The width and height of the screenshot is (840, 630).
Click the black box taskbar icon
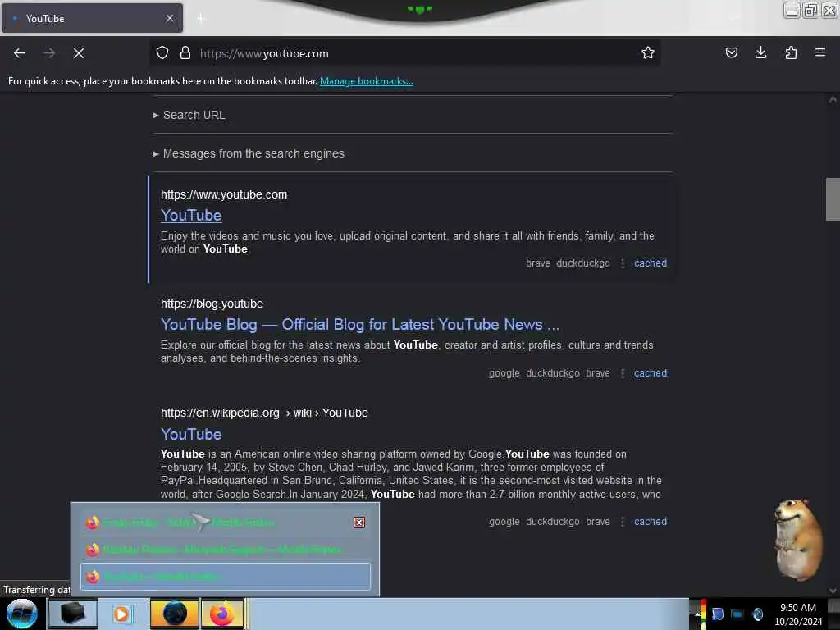coord(73,614)
